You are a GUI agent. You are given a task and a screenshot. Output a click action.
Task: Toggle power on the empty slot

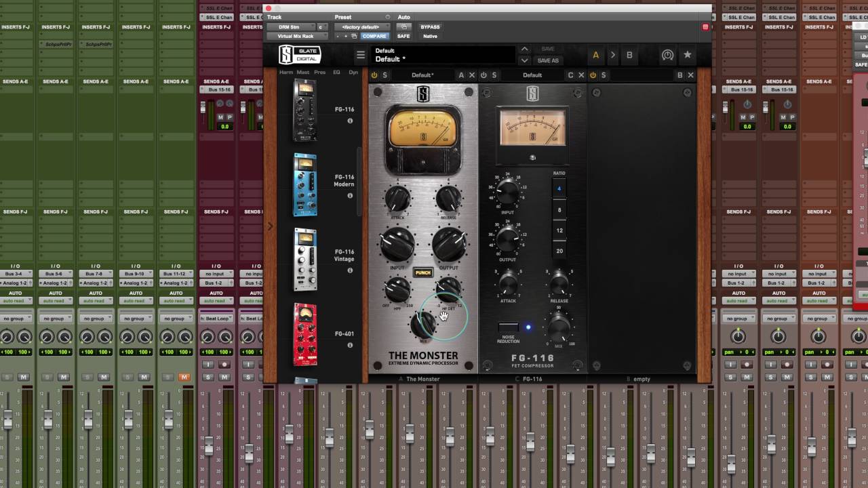point(593,75)
